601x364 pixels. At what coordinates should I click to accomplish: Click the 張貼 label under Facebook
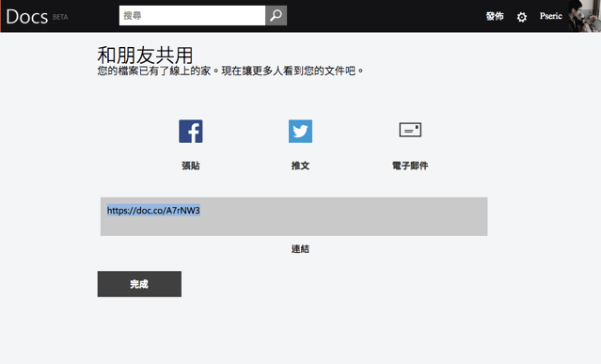(x=191, y=166)
